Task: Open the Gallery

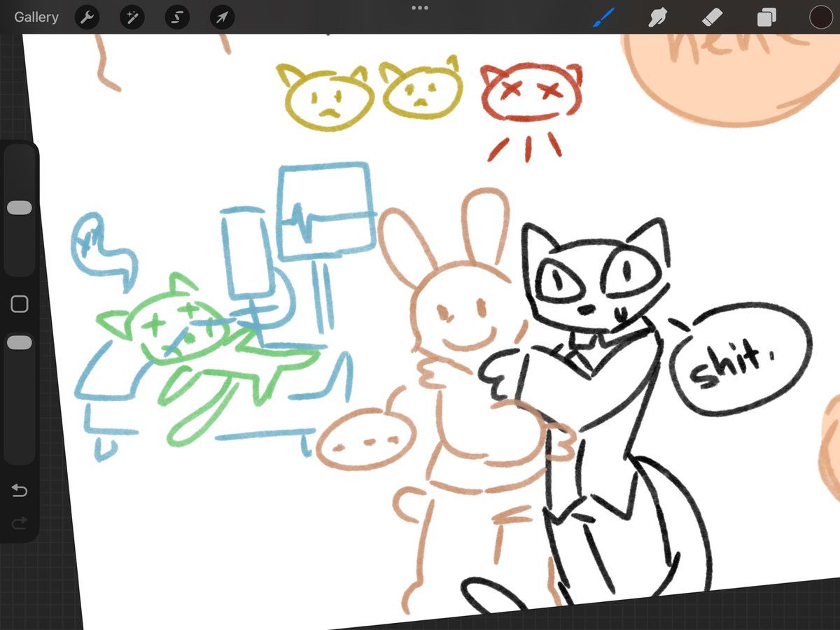Action: click(x=36, y=17)
